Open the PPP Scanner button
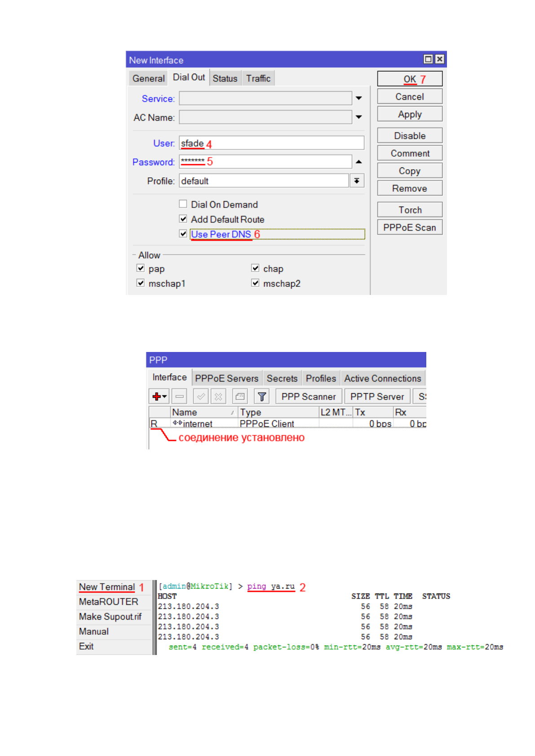This screenshot has width=535, height=756. (x=309, y=396)
